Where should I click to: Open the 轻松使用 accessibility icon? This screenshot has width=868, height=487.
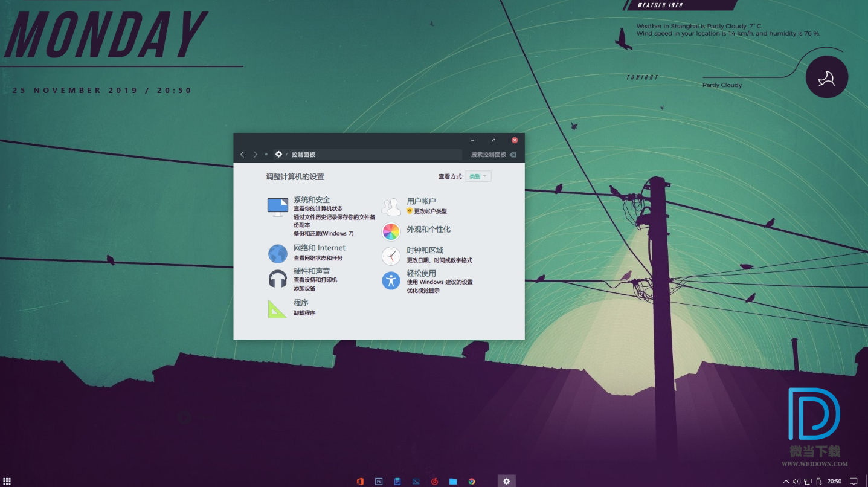pyautogui.click(x=391, y=280)
